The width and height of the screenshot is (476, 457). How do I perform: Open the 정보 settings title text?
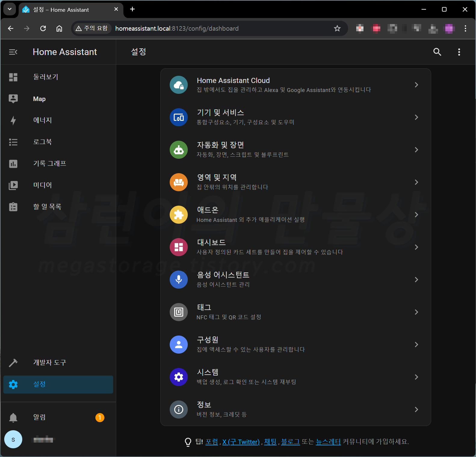[x=204, y=405]
